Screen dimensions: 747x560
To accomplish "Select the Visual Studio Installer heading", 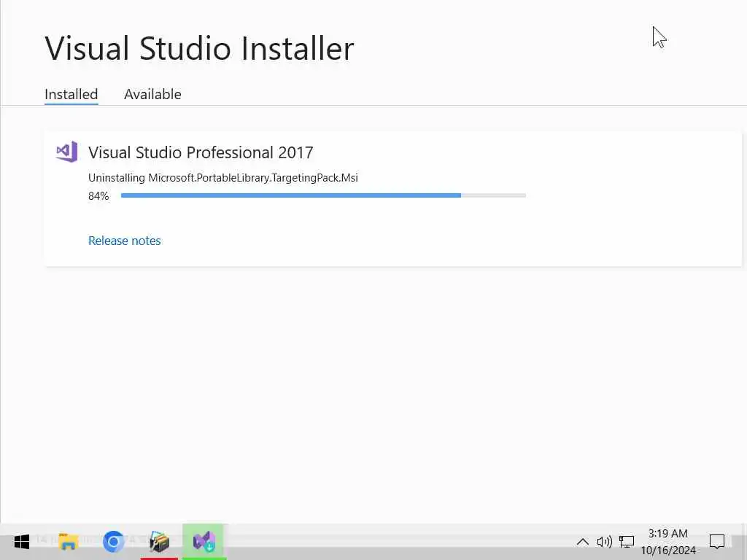I will pyautogui.click(x=199, y=48).
